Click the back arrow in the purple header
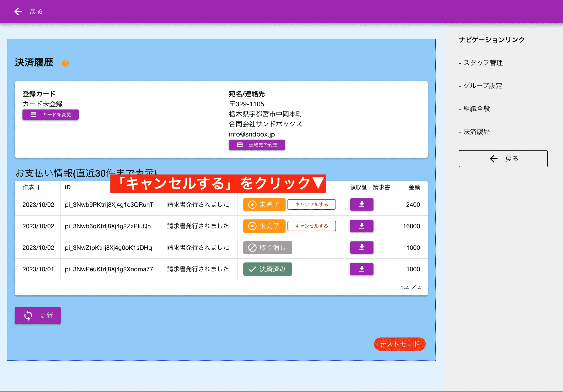 pos(18,11)
